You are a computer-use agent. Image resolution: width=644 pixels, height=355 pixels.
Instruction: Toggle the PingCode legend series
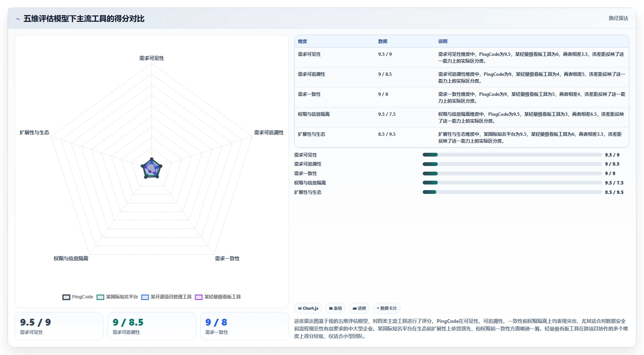tap(78, 297)
